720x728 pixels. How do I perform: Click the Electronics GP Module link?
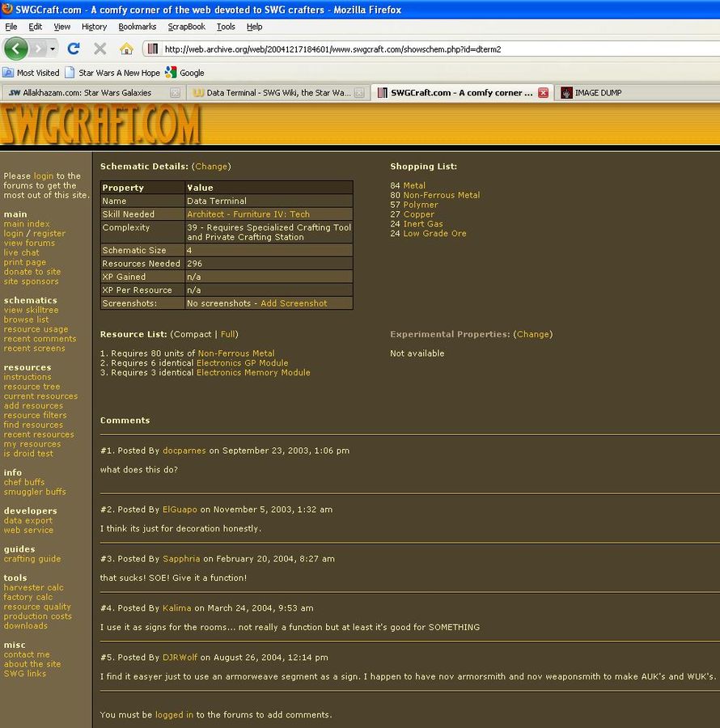[242, 363]
